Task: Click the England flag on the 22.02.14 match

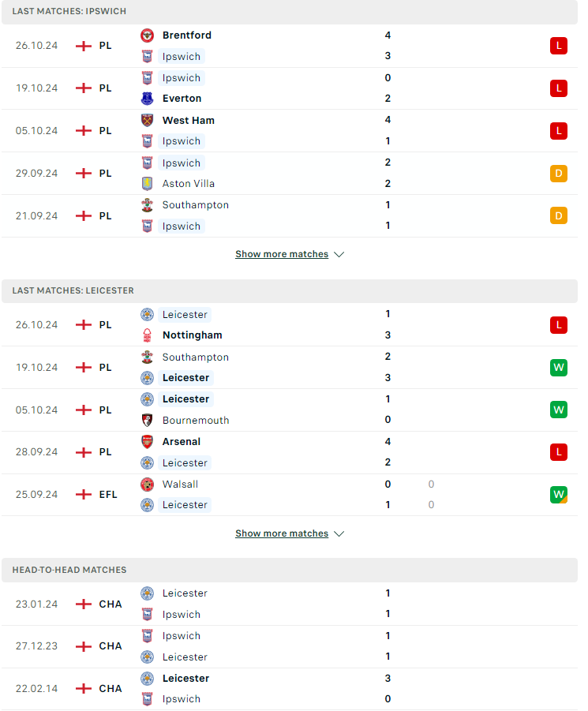Action: [x=84, y=689]
